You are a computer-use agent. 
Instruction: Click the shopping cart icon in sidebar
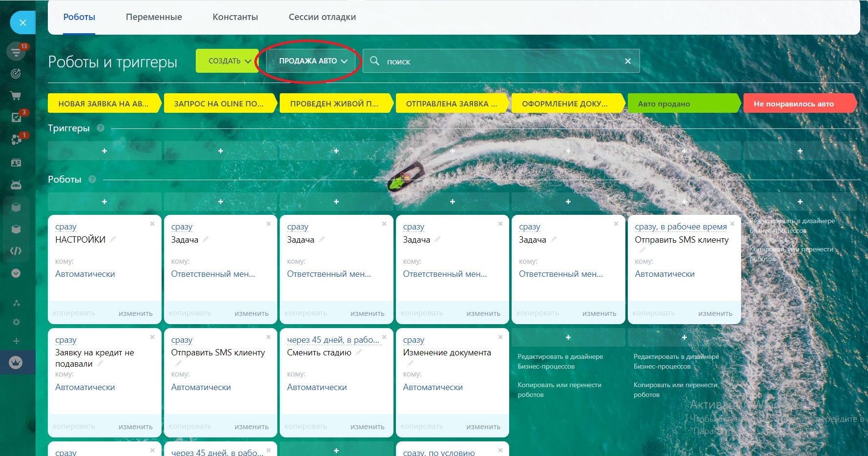pyautogui.click(x=16, y=96)
